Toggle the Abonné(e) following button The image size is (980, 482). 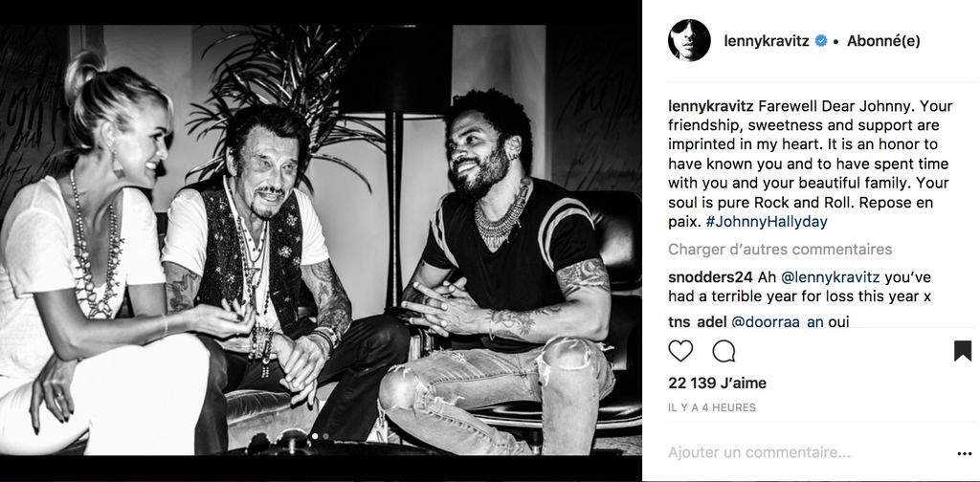883,41
